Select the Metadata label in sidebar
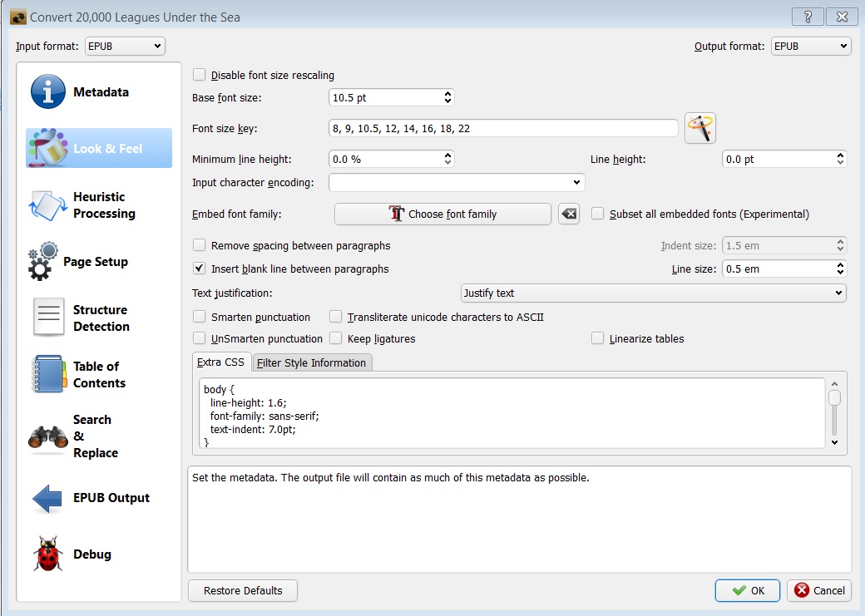 point(101,92)
